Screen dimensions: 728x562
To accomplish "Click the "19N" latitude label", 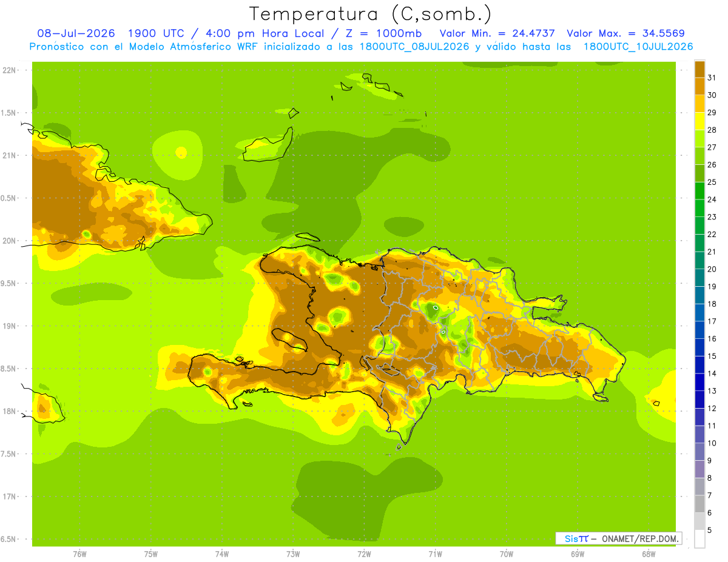I will pos(9,326).
